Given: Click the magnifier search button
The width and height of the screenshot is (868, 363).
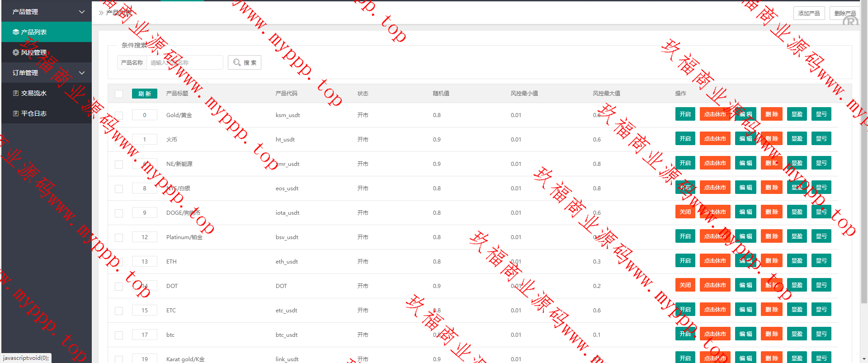Looking at the screenshot, I should pyautogui.click(x=245, y=62).
